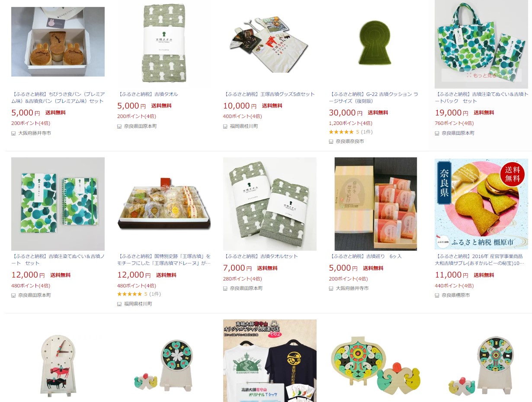Open 王塚古墳グッズ5点セット title link
This screenshot has height=402, width=532.
[269, 94]
